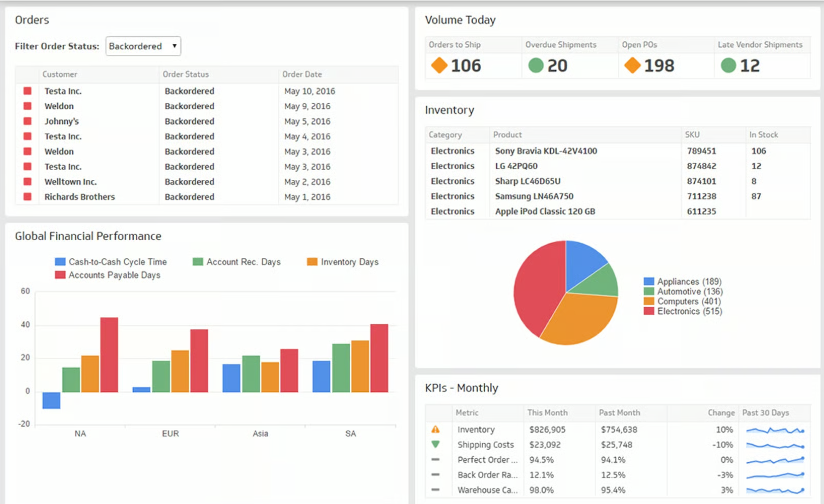
Task: Click the orange warning triangle beside Inventory KPI
Action: [436, 429]
